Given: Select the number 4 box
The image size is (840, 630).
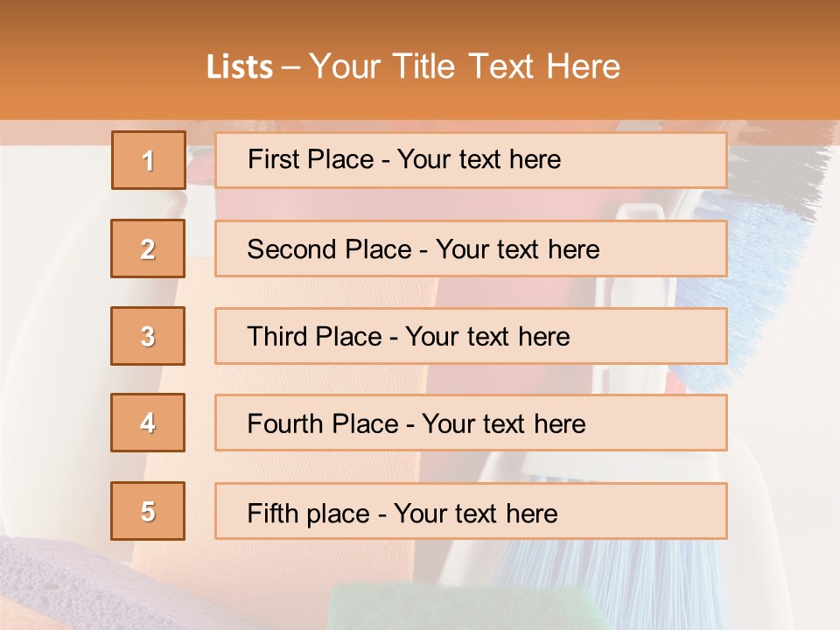Looking at the screenshot, I should coord(148,423).
